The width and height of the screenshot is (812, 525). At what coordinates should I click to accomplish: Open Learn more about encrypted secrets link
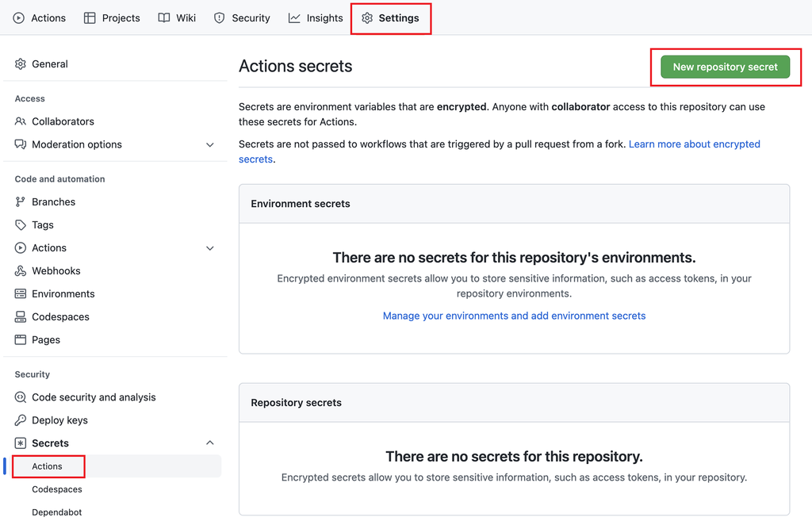[x=694, y=144]
